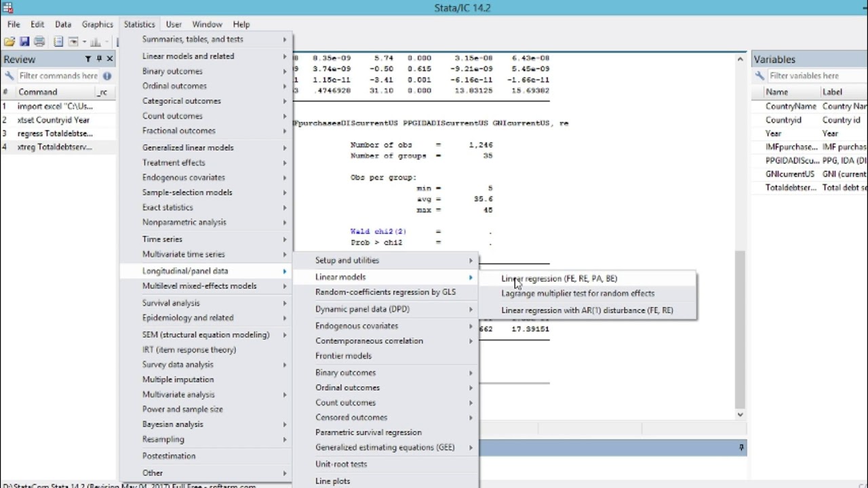Click the Viewer eye toolbar icon
The width and height of the screenshot is (868, 488).
click(x=73, y=42)
